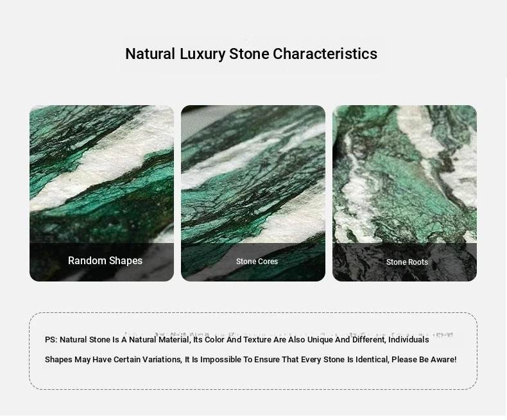This screenshot has height=420, width=507.
Task: Select the Stone Cores caption label
Action: [257, 262]
